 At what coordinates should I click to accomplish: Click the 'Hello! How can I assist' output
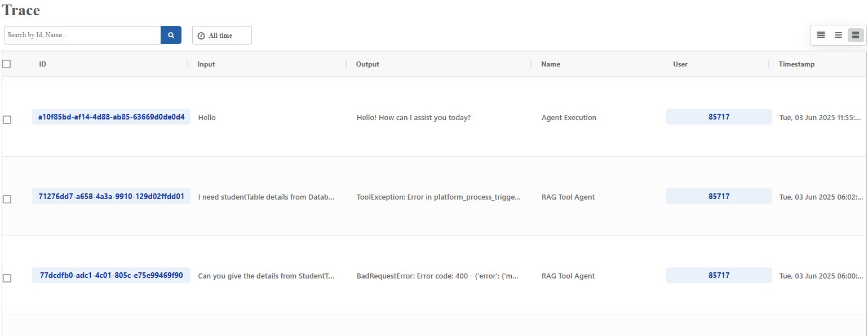click(x=414, y=118)
